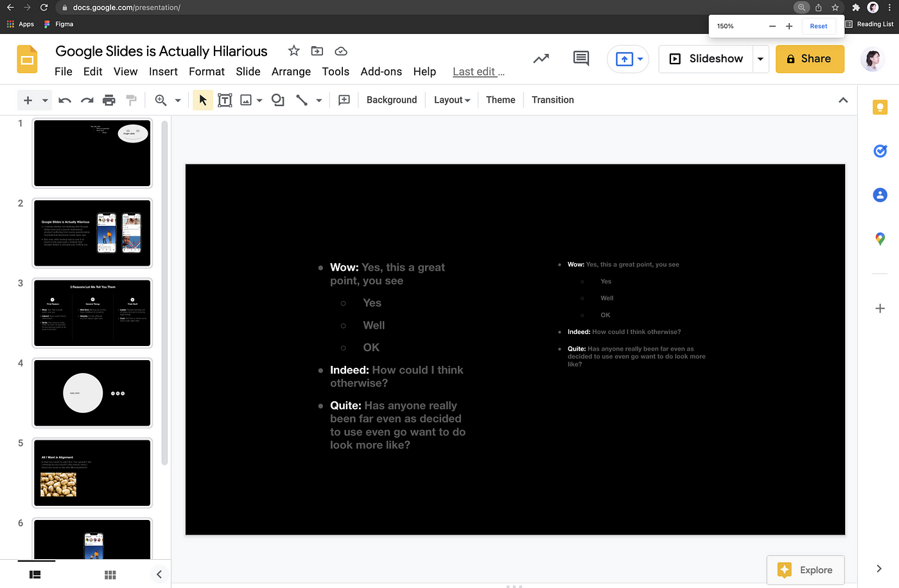Select the Shape tool
Image resolution: width=899 pixels, height=588 pixels.
coord(277,100)
